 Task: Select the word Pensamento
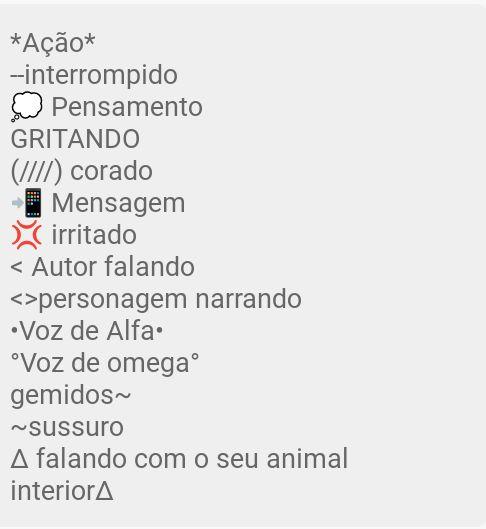pos(127,107)
